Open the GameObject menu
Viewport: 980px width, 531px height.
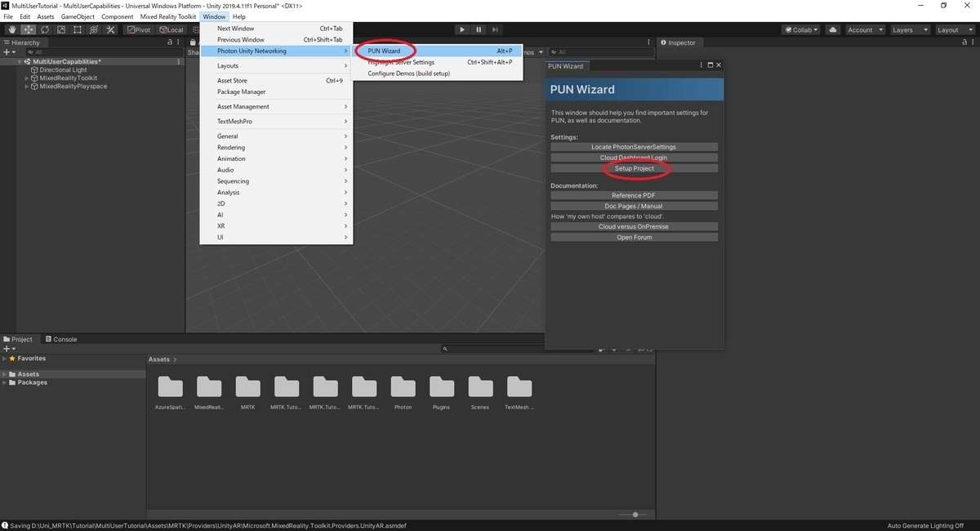click(x=78, y=16)
